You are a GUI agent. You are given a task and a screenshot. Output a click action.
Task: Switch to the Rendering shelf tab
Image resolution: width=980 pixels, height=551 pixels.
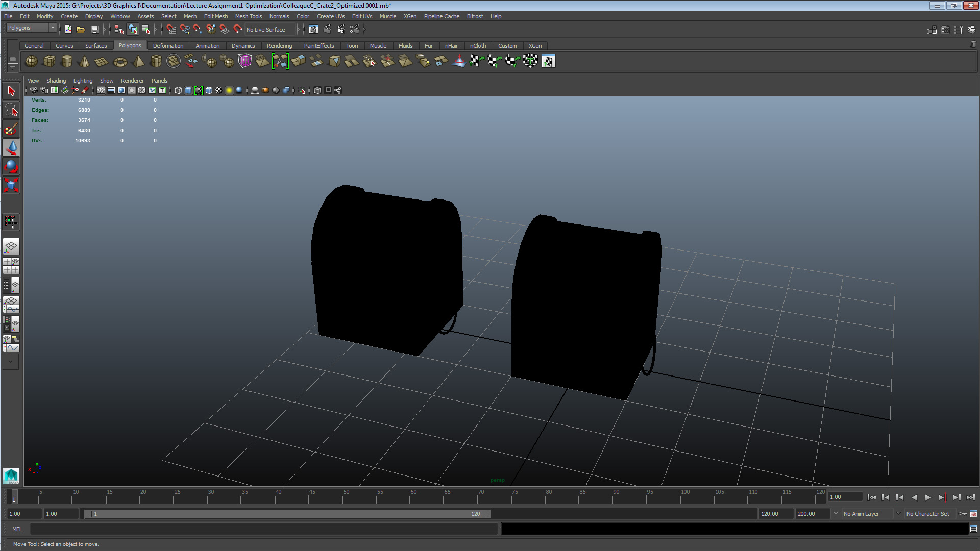tap(279, 46)
